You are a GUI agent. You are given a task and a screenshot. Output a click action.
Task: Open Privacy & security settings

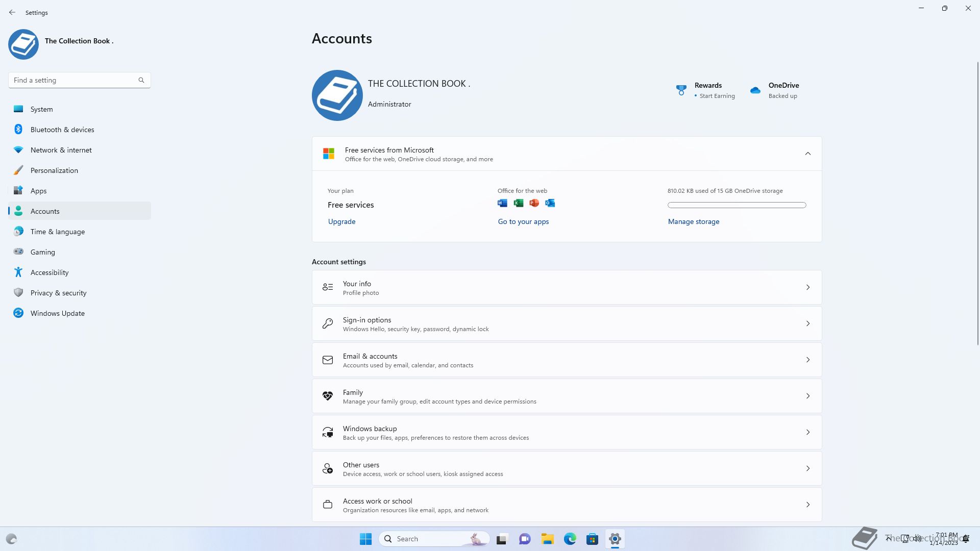point(80,293)
